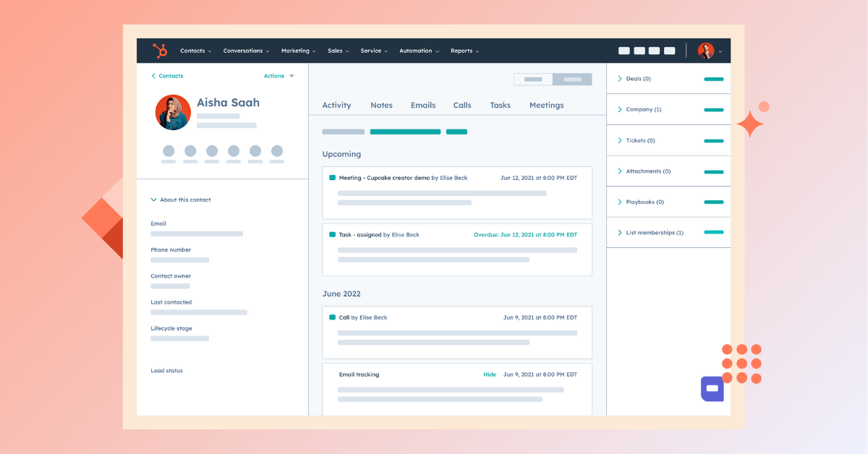Click the HubSpot sprocket logo
Image resolution: width=868 pixels, height=454 pixels.
click(160, 51)
